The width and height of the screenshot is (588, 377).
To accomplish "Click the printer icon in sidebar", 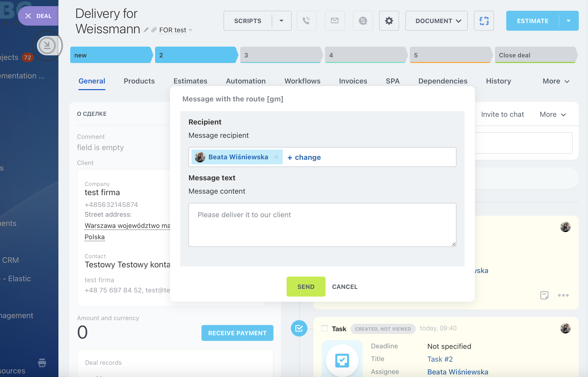I will (42, 363).
